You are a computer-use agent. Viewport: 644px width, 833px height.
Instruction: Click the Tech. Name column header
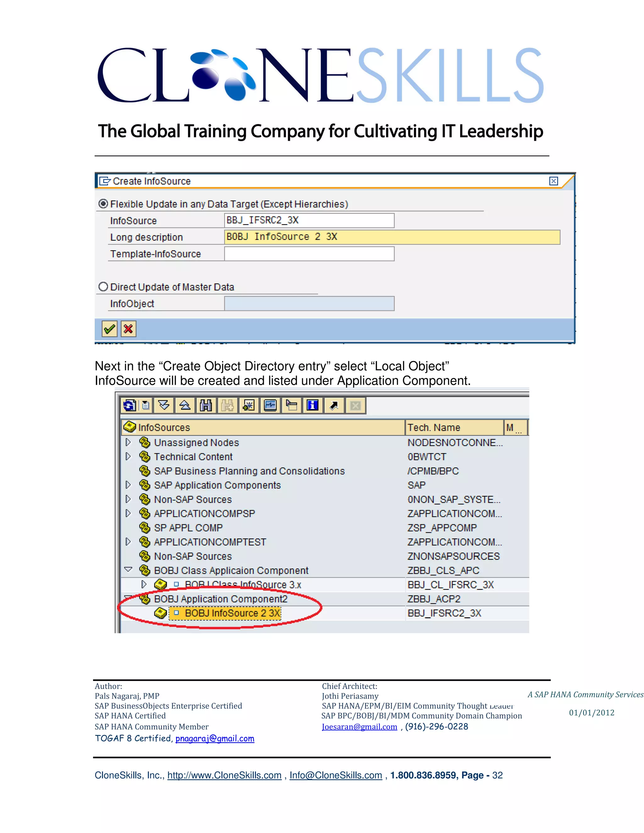[x=454, y=427]
